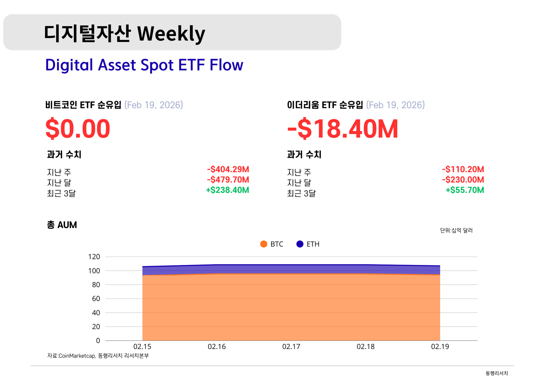Click the +$238.40M Bitcoin three-month value
The width and height of the screenshot is (545, 392).
point(227,190)
